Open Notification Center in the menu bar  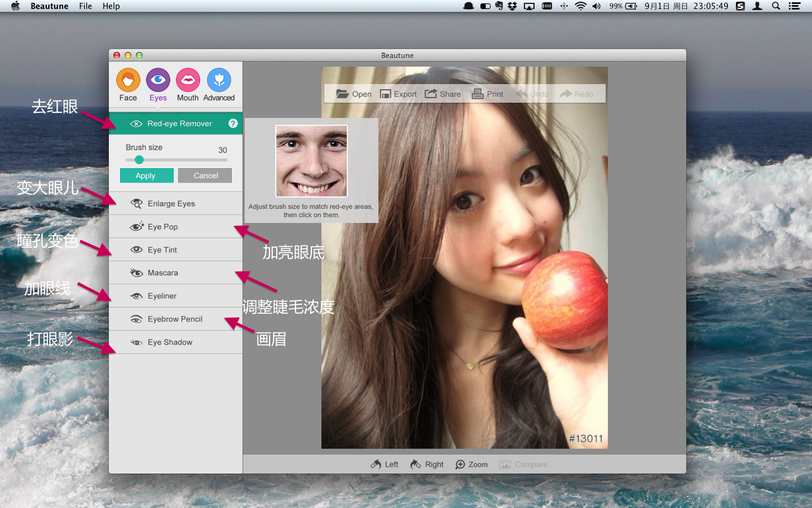coord(795,6)
